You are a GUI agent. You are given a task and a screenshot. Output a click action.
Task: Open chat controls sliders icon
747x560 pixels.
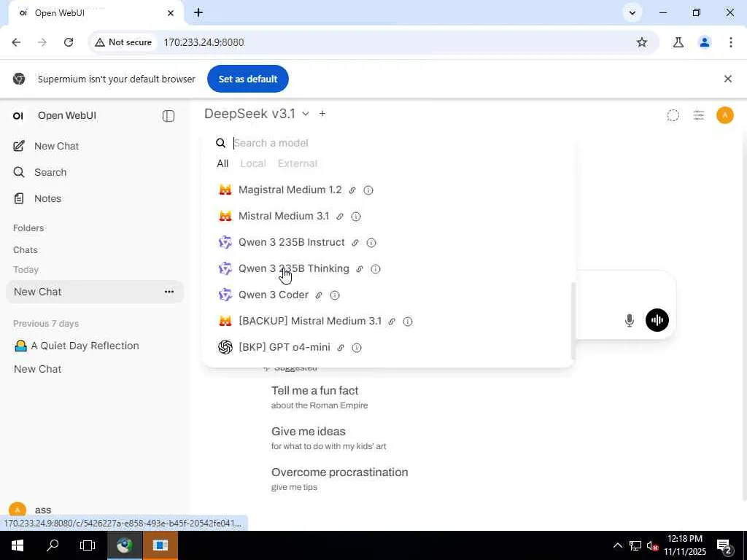699,115
